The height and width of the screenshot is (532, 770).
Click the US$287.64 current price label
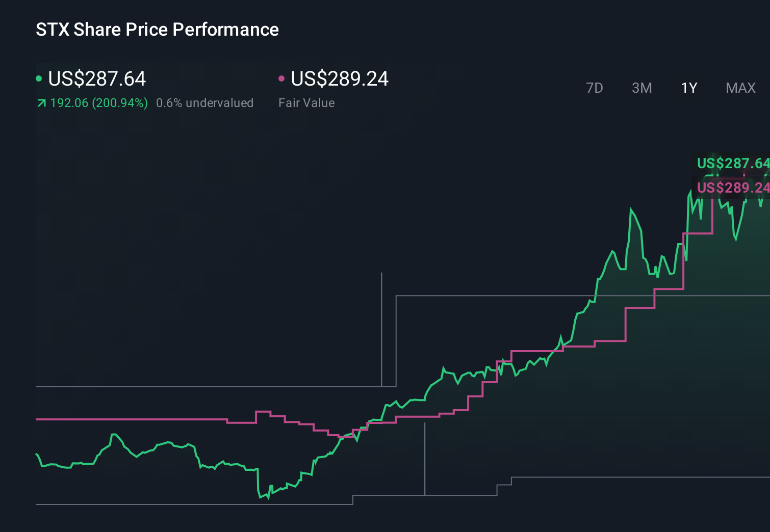coord(97,79)
